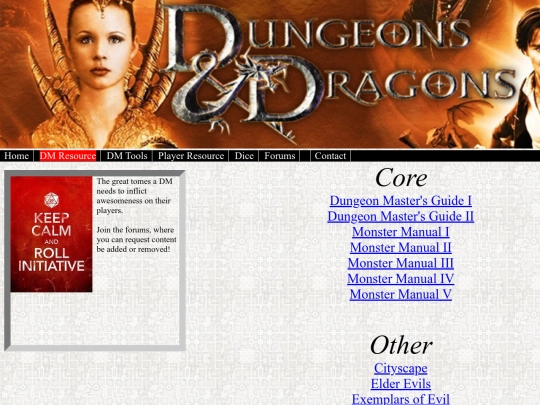The width and height of the screenshot is (540, 405).
Task: Open the Monster Manual II link
Action: pyautogui.click(x=401, y=247)
